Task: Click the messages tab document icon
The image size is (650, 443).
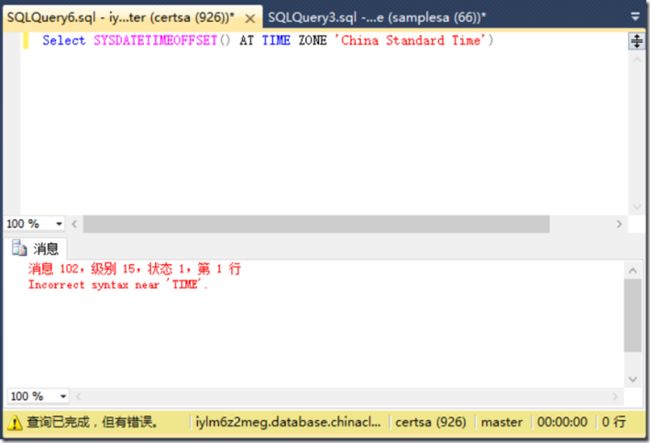Action: click(19, 248)
